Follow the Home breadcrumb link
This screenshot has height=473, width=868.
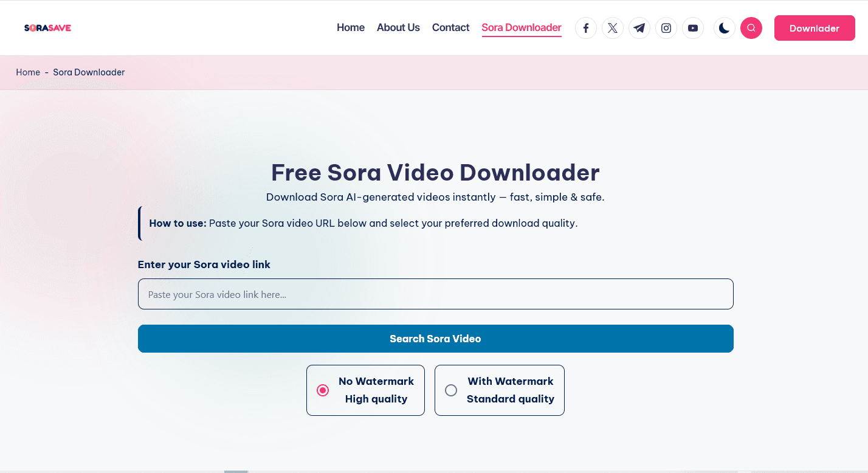(28, 72)
